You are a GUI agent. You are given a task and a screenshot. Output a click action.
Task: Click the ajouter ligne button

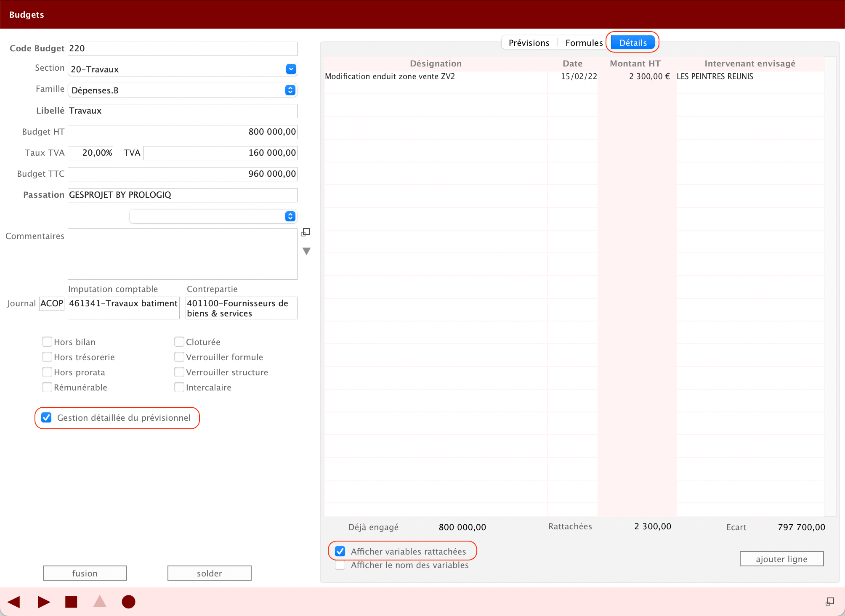(782, 559)
